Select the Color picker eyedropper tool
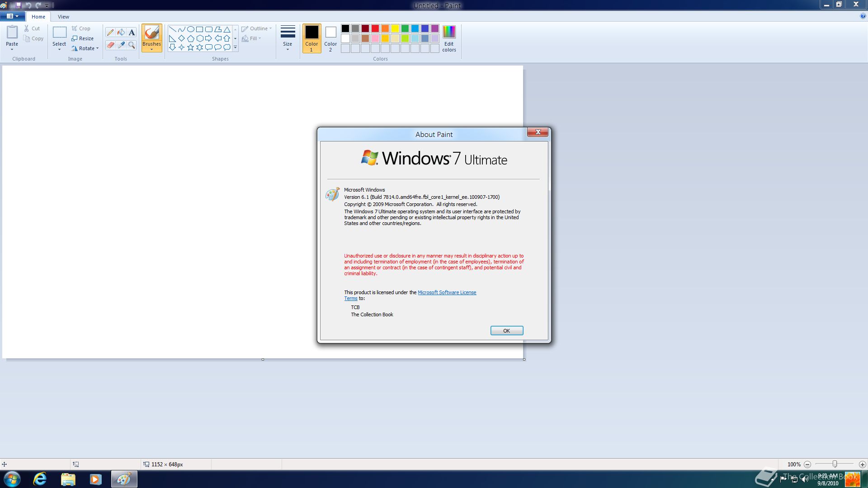 point(121,45)
